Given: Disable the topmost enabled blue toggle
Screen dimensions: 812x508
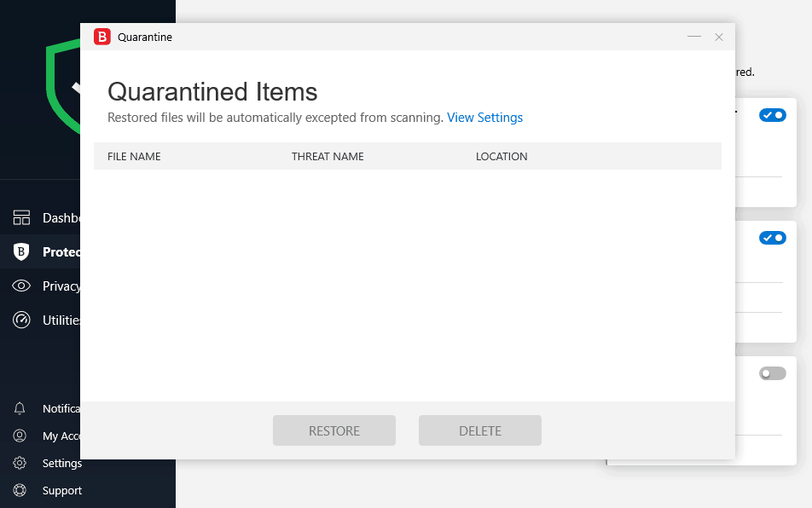Looking at the screenshot, I should pyautogui.click(x=772, y=114).
